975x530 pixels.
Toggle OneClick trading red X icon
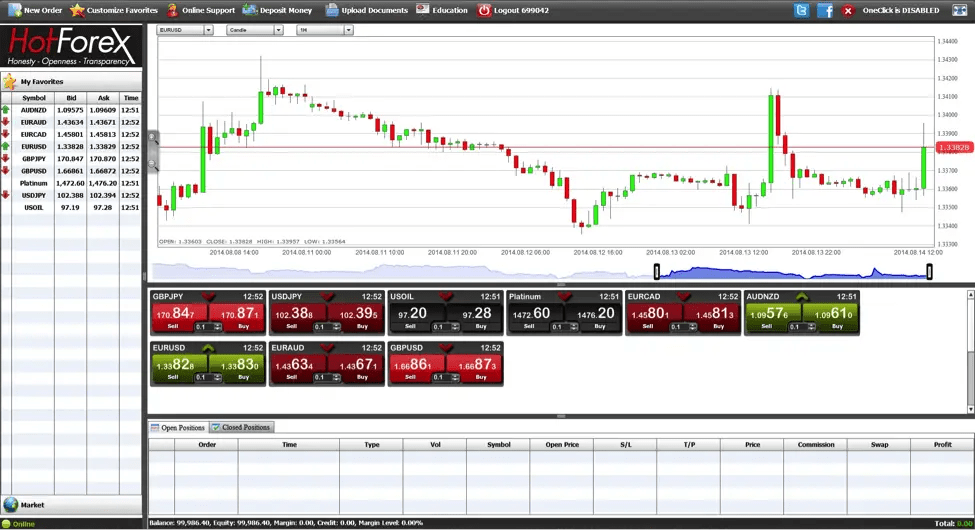point(848,10)
